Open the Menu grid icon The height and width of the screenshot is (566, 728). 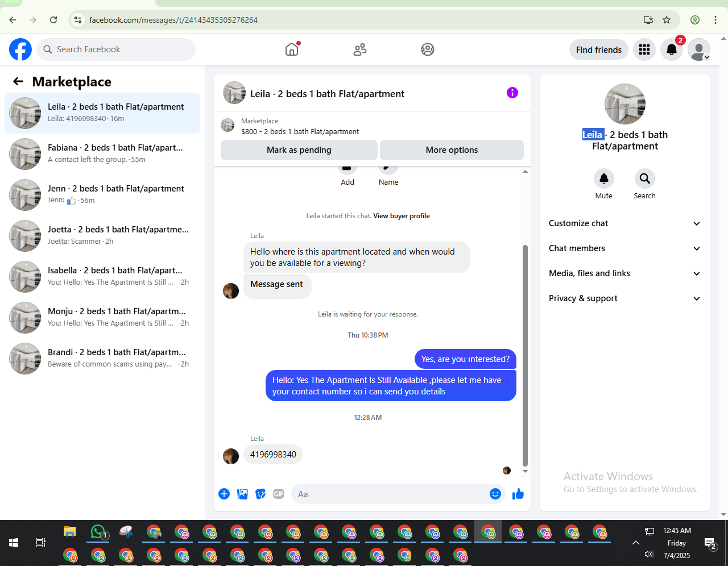(x=644, y=49)
